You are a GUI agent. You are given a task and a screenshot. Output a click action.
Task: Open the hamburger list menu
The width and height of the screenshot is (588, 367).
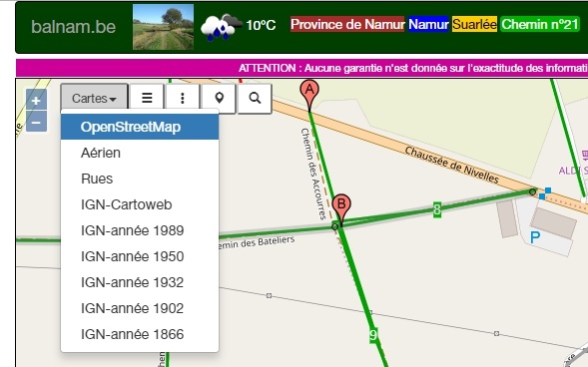[147, 98]
